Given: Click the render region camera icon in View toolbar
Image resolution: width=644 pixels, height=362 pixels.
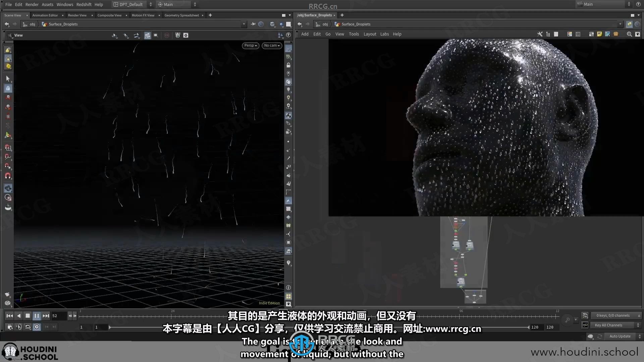Looking at the screenshot, I should (x=156, y=35).
